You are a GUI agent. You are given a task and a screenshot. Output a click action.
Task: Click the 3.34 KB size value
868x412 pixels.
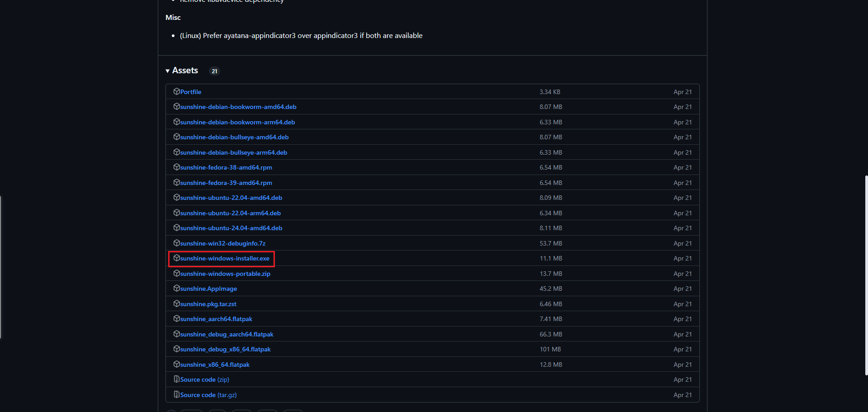click(x=550, y=92)
